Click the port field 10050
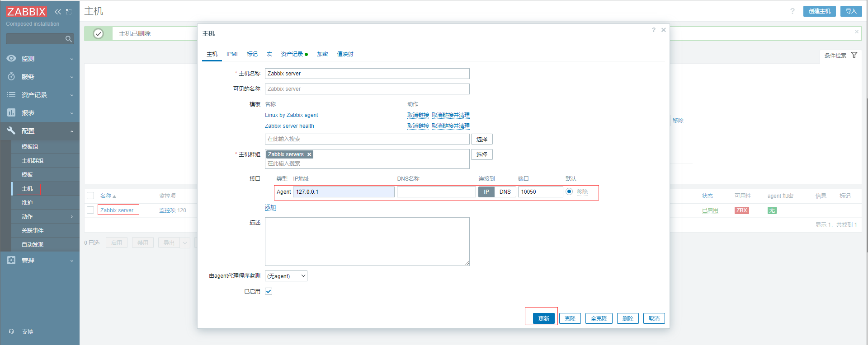The width and height of the screenshot is (868, 345). [x=541, y=192]
